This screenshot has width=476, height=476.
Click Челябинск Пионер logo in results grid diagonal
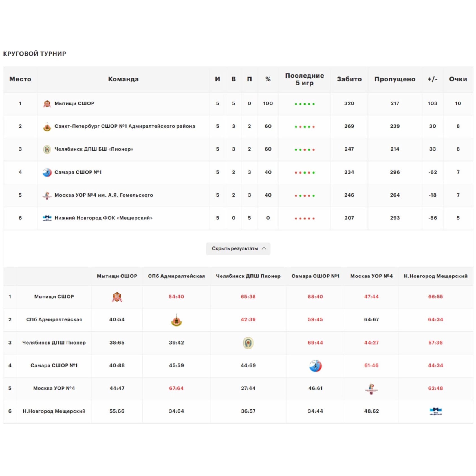pyautogui.click(x=248, y=343)
